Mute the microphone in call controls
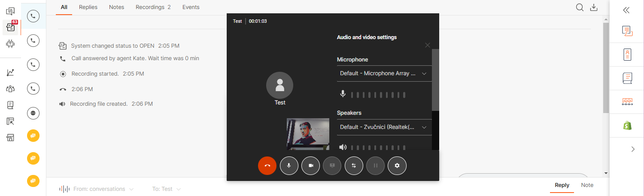The image size is (644, 196). [289, 165]
